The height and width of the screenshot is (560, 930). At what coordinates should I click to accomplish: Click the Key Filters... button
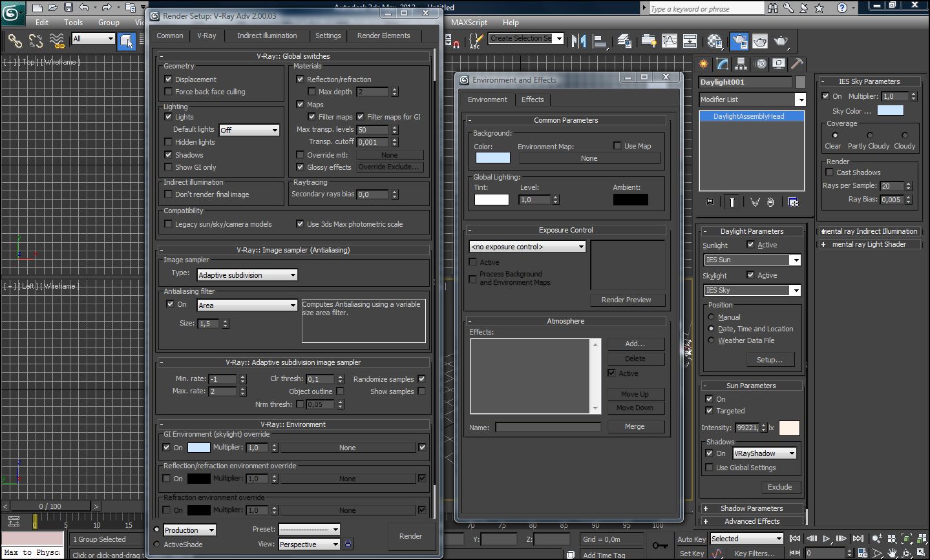pyautogui.click(x=754, y=554)
